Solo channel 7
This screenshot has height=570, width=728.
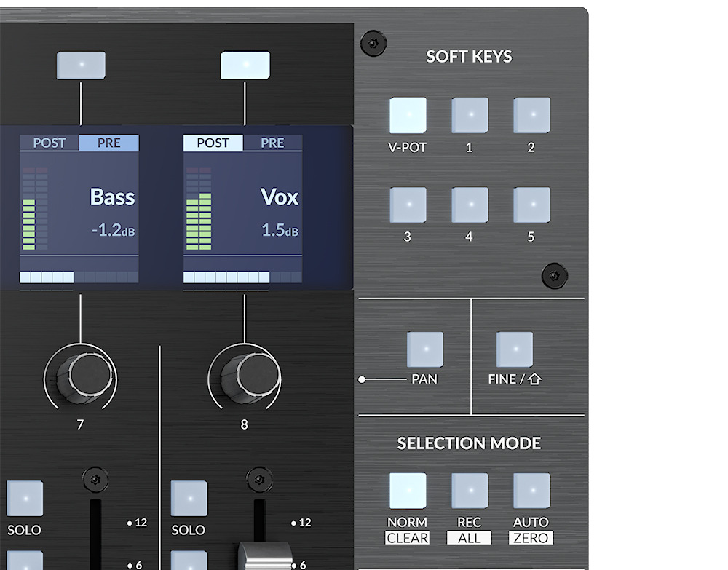[x=25, y=499]
